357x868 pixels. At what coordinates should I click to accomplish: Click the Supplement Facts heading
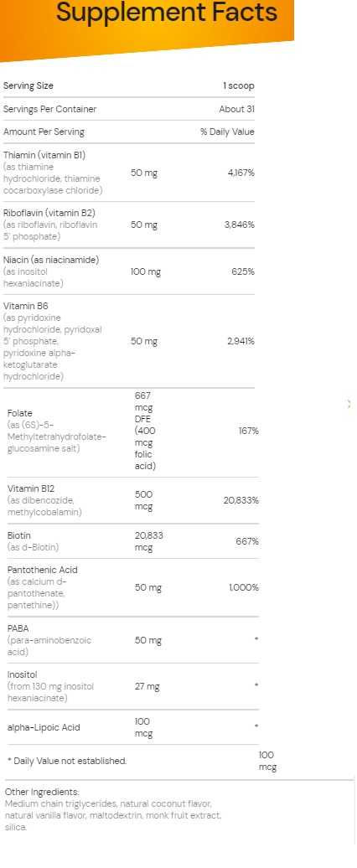[x=167, y=12]
